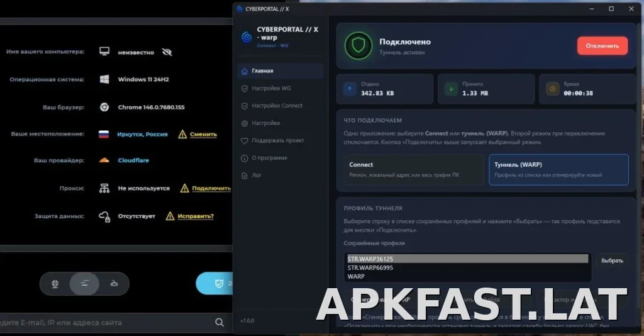Click the Исправить? link by data protection
This screenshot has height=336, width=644.
(x=196, y=216)
